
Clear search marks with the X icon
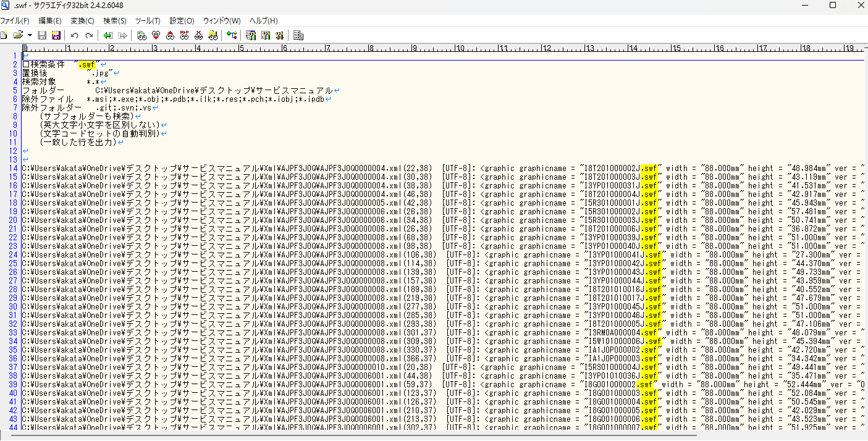click(x=198, y=35)
